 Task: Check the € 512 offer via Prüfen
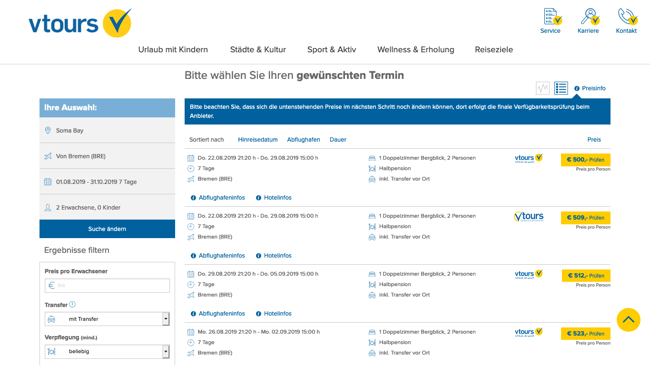coord(586,276)
